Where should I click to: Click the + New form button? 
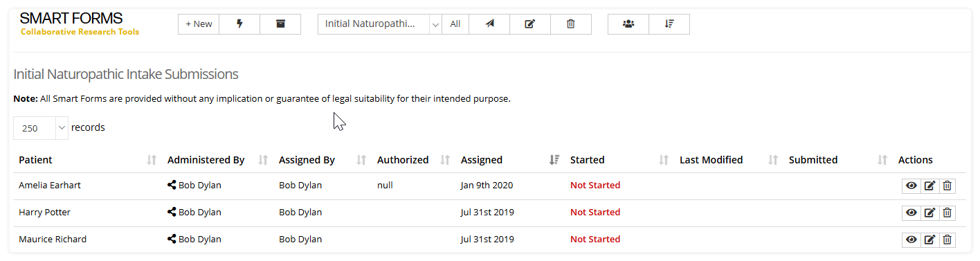[x=199, y=24]
